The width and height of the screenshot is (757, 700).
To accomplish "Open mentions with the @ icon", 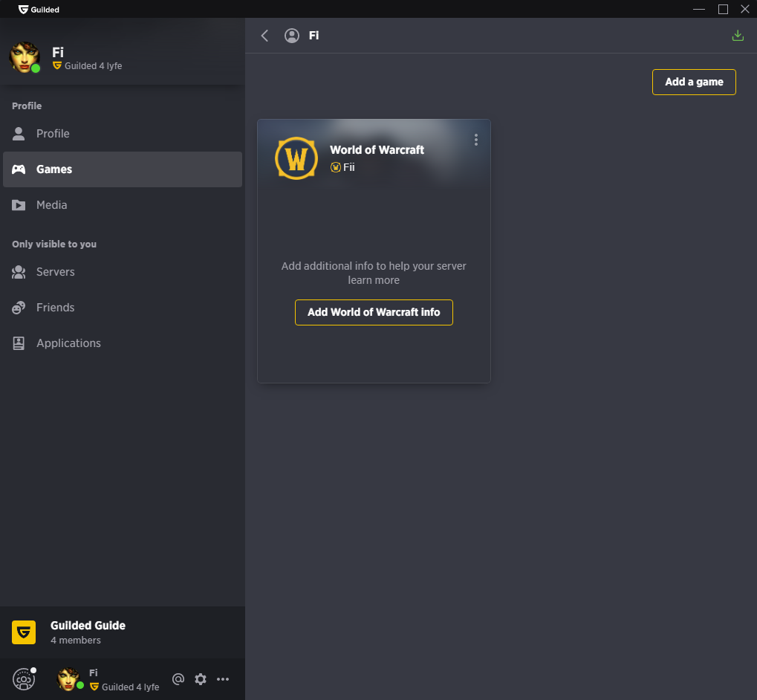I will (178, 679).
